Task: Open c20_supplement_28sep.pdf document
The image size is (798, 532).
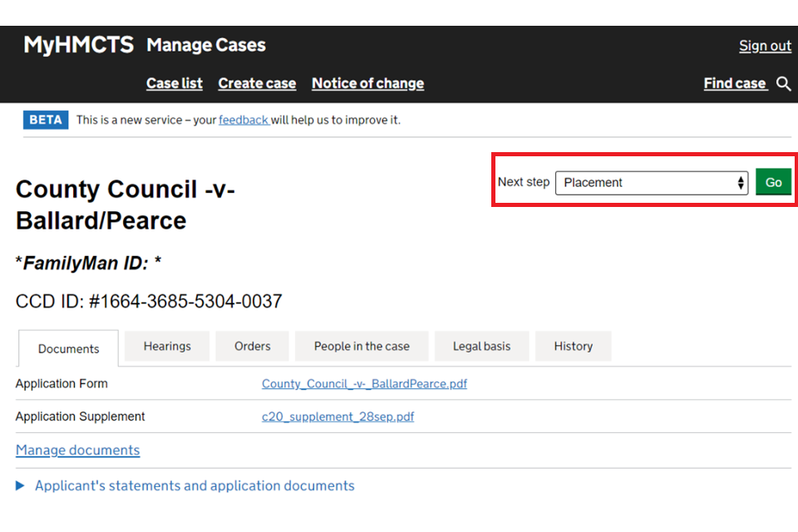Action: tap(337, 417)
